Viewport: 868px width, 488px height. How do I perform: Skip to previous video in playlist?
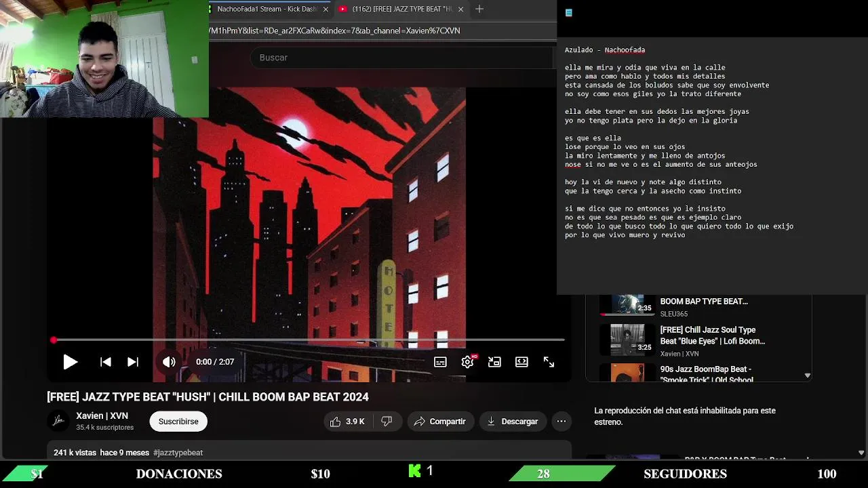106,362
